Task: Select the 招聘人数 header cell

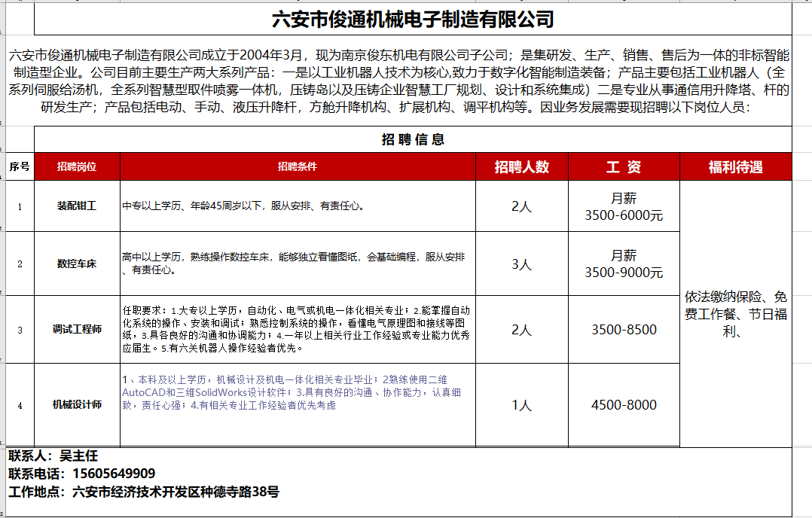Action: click(522, 166)
